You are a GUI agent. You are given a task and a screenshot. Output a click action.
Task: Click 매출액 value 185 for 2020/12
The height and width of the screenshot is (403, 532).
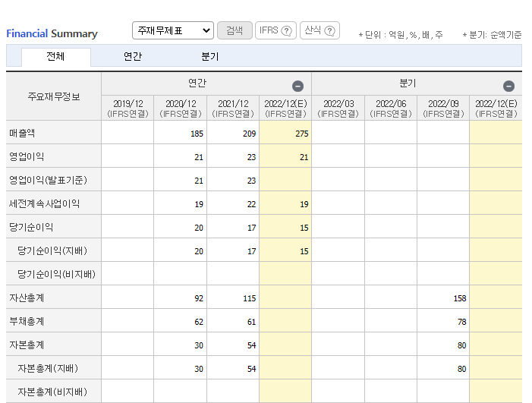point(197,134)
